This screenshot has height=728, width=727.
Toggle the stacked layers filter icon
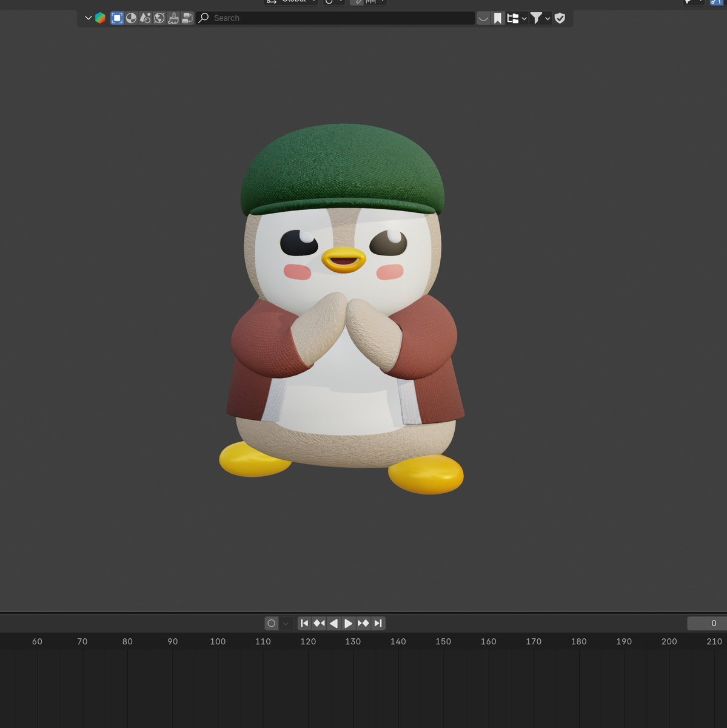pyautogui.click(x=187, y=18)
